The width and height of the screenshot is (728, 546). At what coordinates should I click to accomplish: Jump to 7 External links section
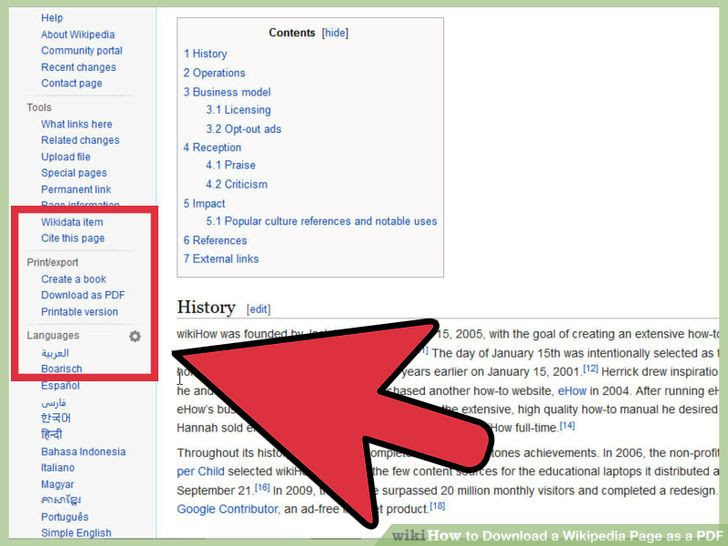tap(221, 259)
